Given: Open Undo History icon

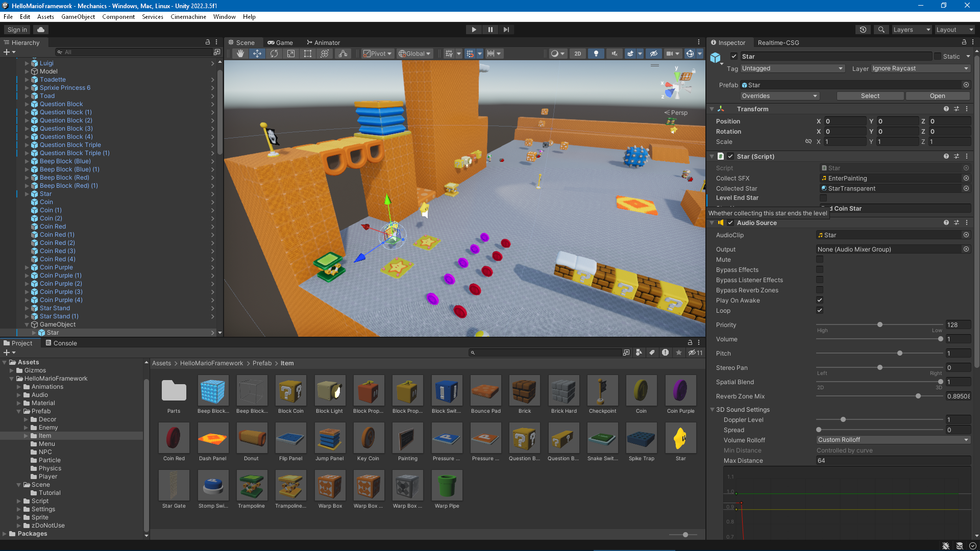Looking at the screenshot, I should point(863,30).
